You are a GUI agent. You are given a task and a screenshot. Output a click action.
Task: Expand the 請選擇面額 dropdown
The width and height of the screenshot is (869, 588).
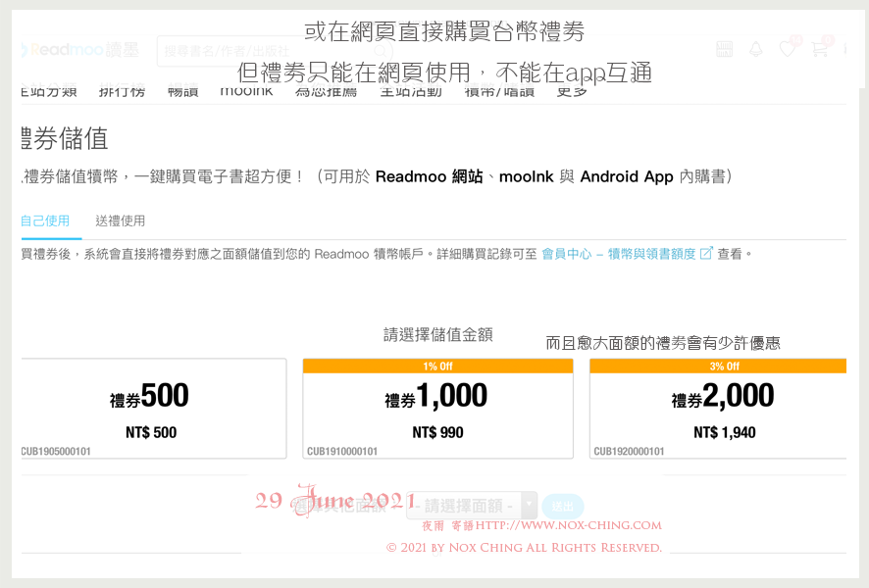[472, 505]
